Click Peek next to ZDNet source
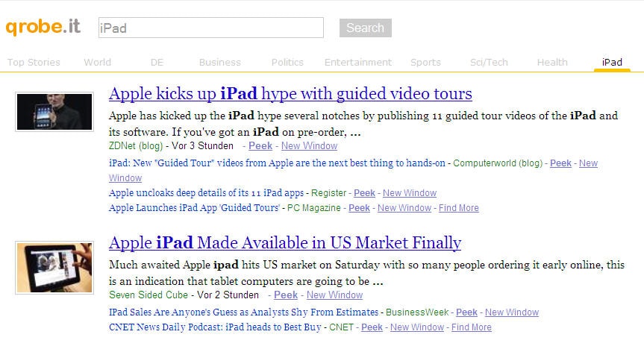This screenshot has width=644, height=349. tap(260, 146)
